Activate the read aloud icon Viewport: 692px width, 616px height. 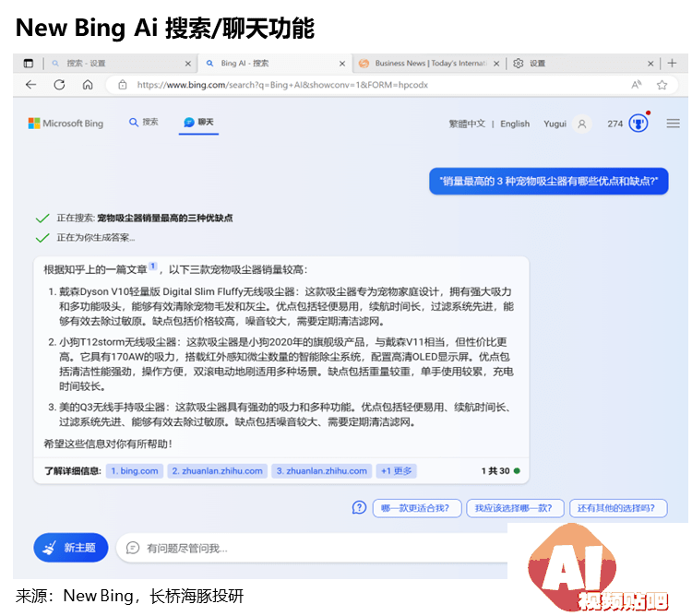(x=637, y=85)
